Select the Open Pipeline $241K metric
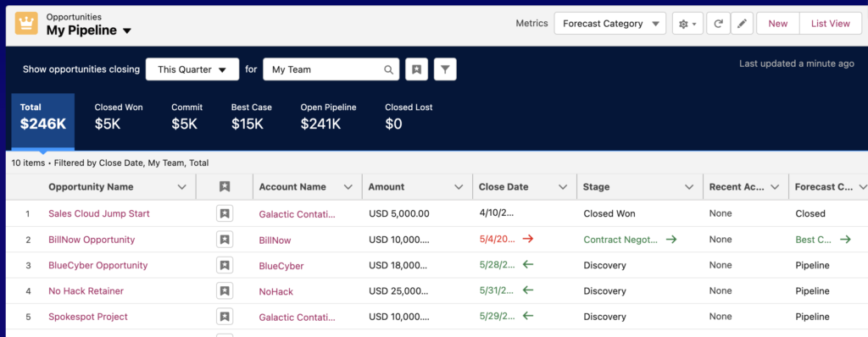This screenshot has height=337, width=868. (328, 117)
